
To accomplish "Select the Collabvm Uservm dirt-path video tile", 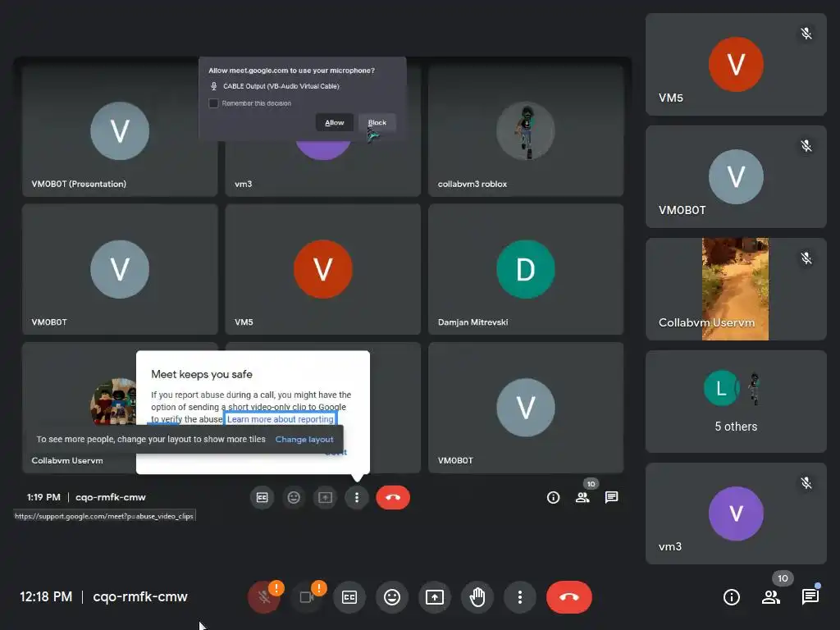I will pos(736,289).
